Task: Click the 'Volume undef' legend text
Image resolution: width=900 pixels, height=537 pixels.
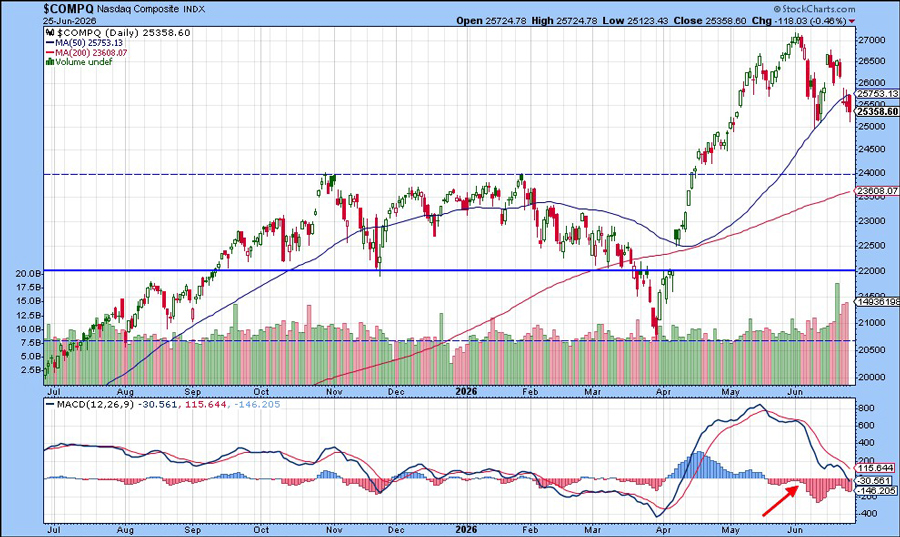Action: click(x=84, y=61)
